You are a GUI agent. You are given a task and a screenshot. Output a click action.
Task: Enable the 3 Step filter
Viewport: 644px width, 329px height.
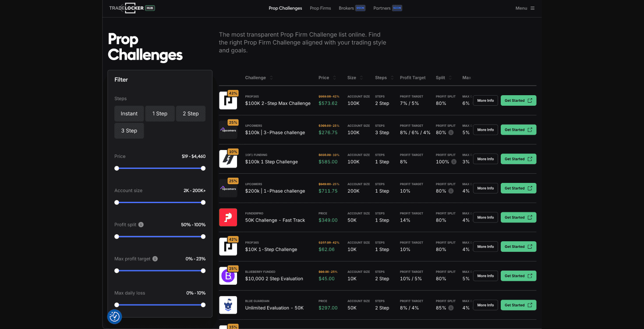pyautogui.click(x=129, y=131)
